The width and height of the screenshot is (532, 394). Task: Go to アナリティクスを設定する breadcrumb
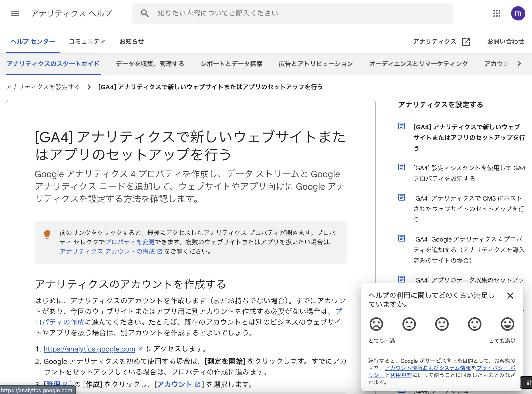[43, 87]
